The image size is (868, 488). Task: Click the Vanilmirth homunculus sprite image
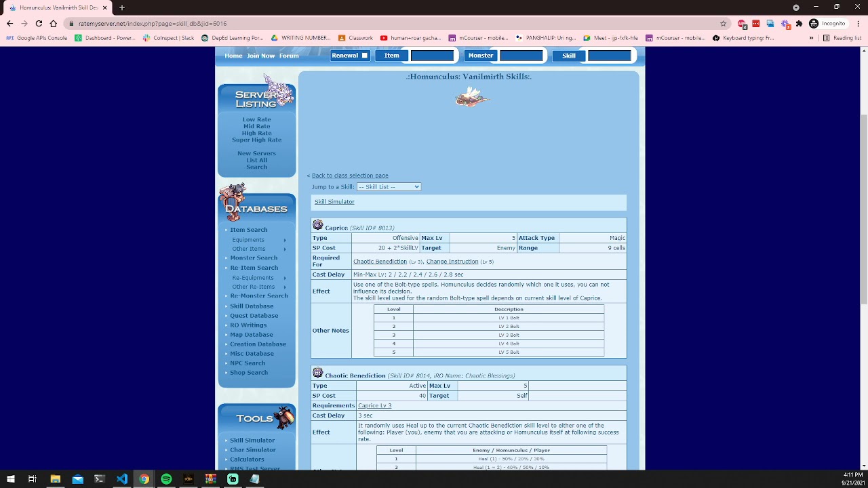coord(472,99)
